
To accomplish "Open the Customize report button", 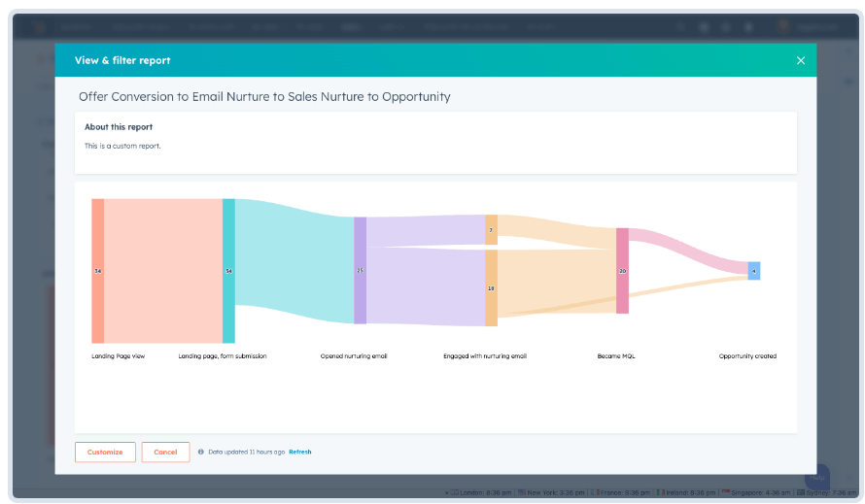I will pos(105,453).
